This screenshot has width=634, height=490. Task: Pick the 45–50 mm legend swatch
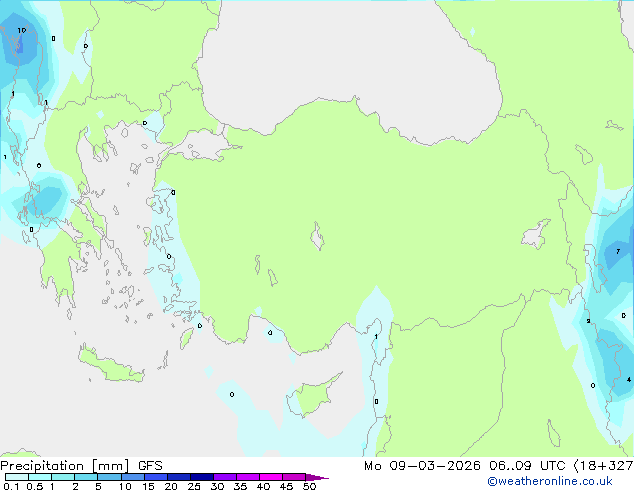[x=294, y=477]
